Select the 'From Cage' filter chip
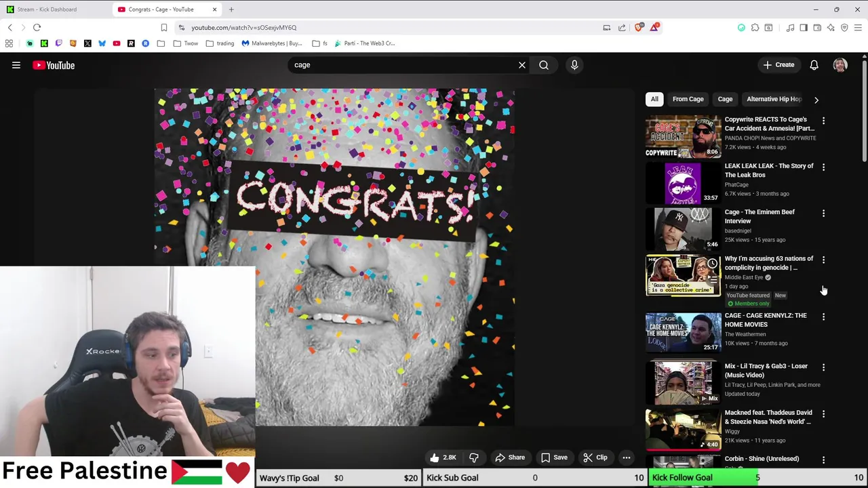The height and width of the screenshot is (488, 868). [688, 99]
